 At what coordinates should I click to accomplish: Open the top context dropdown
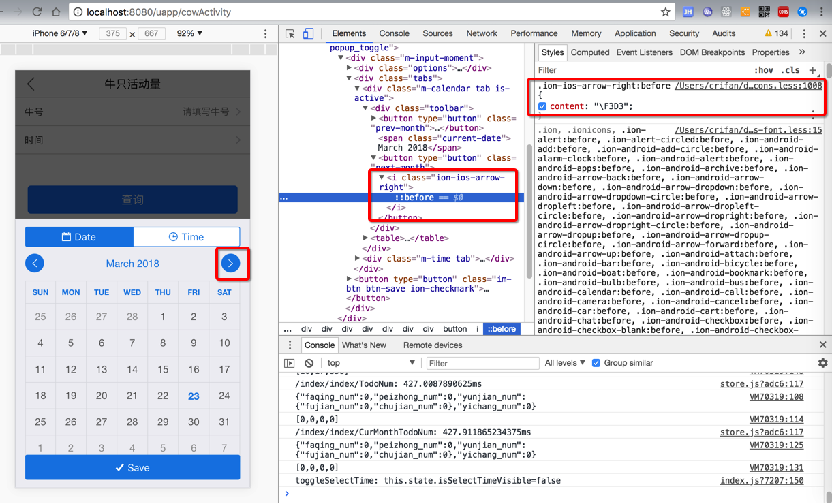pyautogui.click(x=371, y=363)
